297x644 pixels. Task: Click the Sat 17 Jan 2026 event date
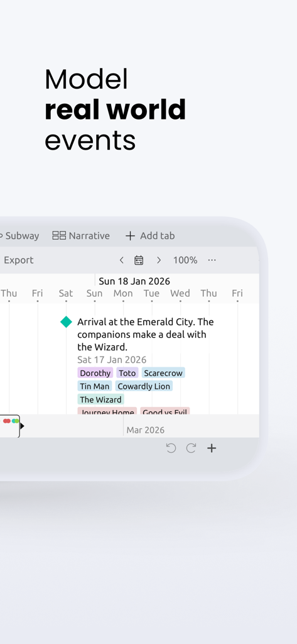tap(112, 360)
